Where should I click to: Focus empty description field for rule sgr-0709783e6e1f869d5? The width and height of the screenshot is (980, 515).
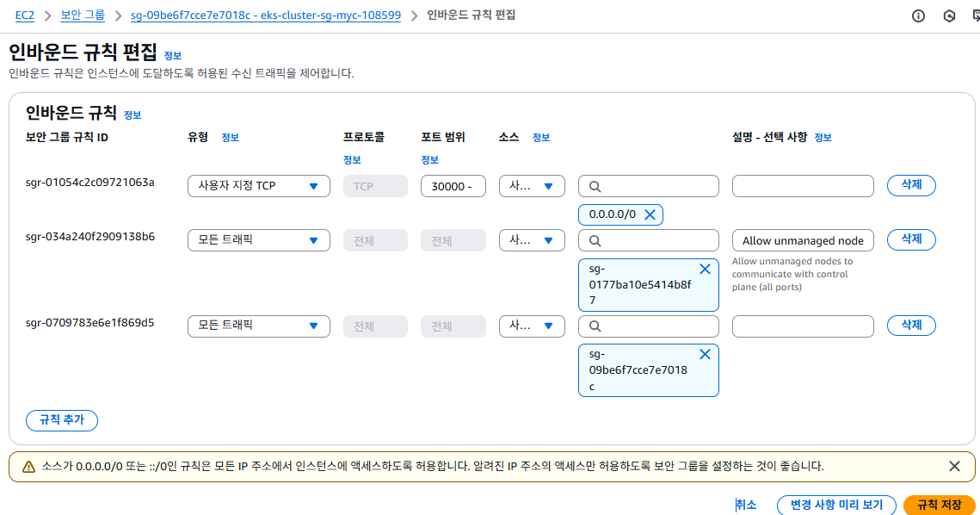803,326
